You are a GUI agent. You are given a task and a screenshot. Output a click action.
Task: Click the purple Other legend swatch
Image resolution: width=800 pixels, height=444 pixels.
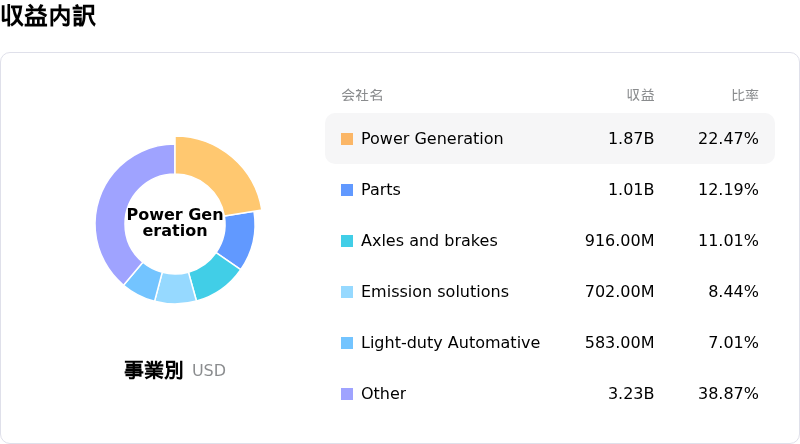point(347,394)
